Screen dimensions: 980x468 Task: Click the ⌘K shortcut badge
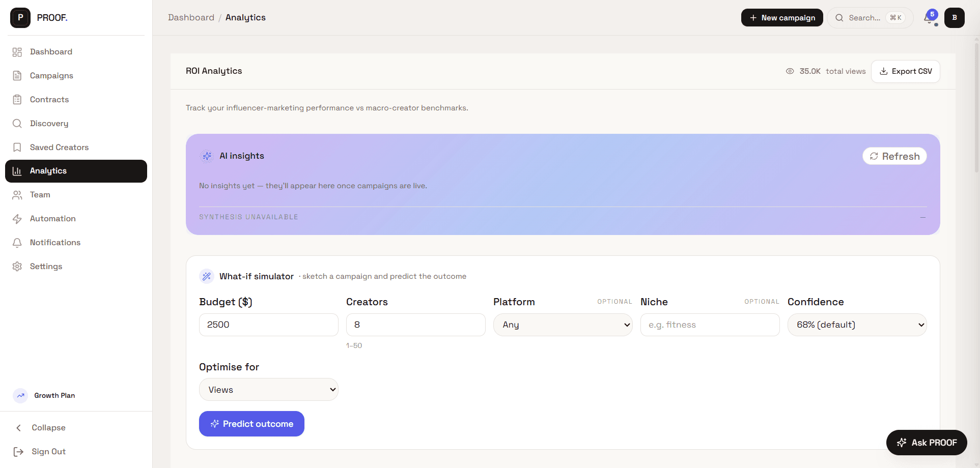895,18
